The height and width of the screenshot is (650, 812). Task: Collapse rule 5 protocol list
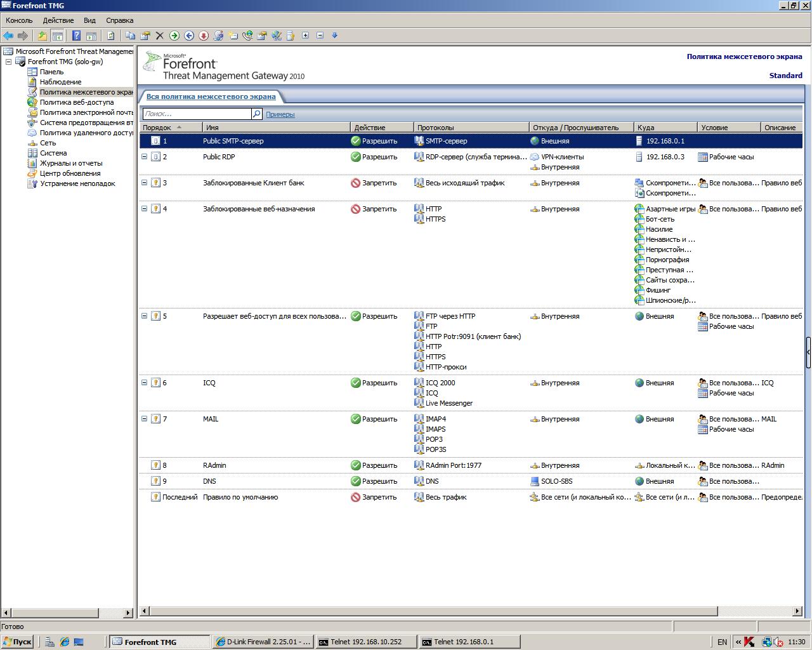[x=144, y=316]
